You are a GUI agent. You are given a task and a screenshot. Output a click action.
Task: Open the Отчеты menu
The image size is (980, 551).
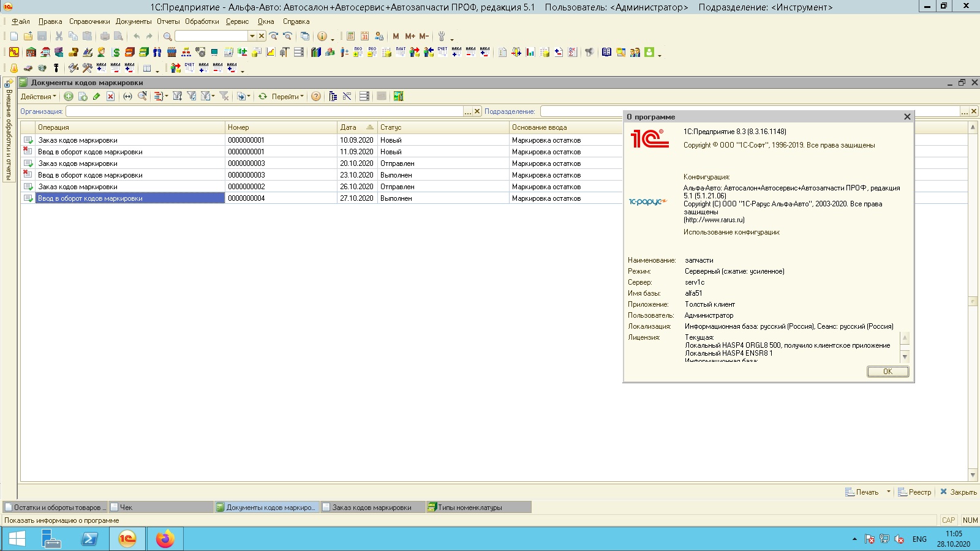point(168,21)
